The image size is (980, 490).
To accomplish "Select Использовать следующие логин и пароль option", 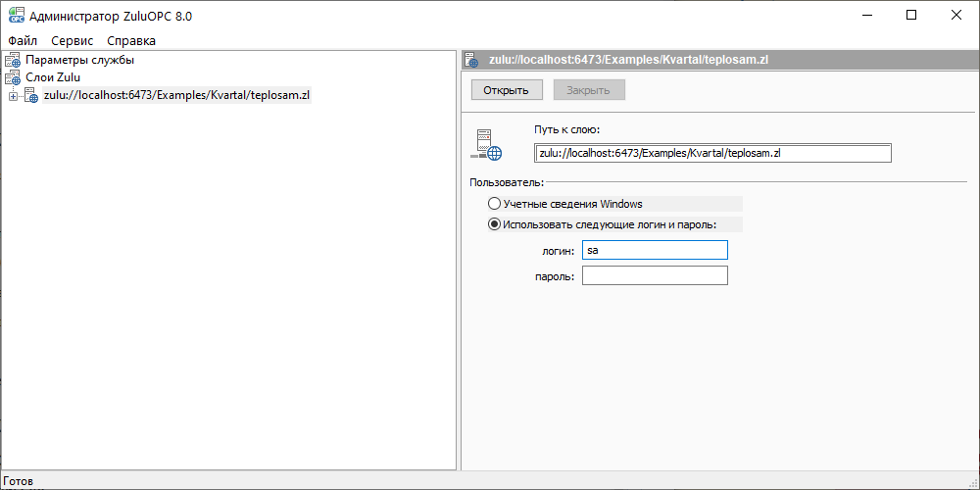I will click(x=494, y=224).
